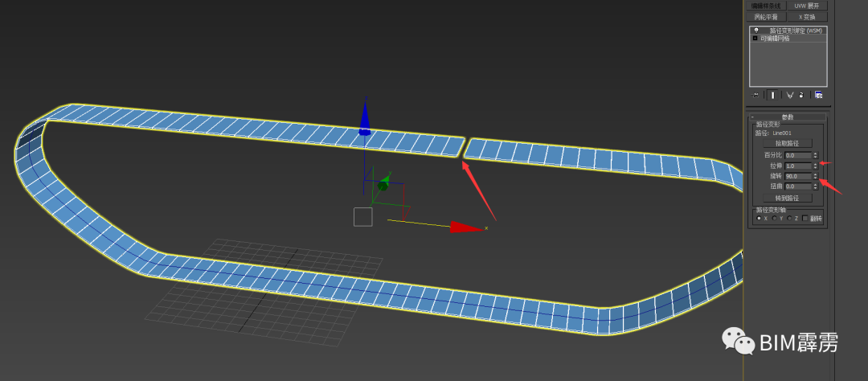Screen dimensions: 868x381
Task: Click the 涡轮平滑 modifier button
Action: [x=766, y=17]
